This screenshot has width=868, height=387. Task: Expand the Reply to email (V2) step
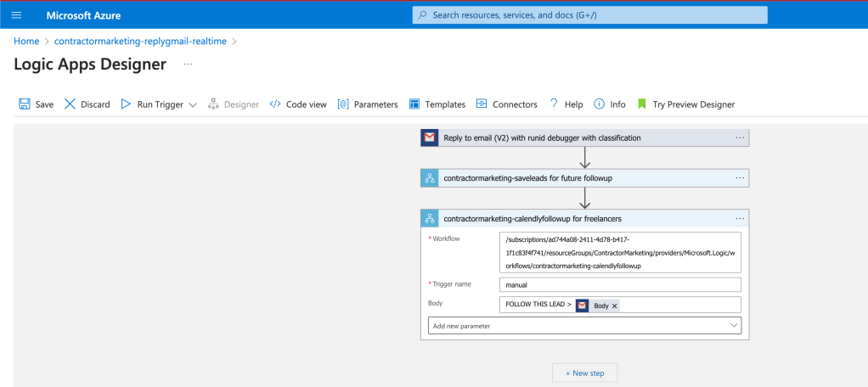click(x=584, y=137)
